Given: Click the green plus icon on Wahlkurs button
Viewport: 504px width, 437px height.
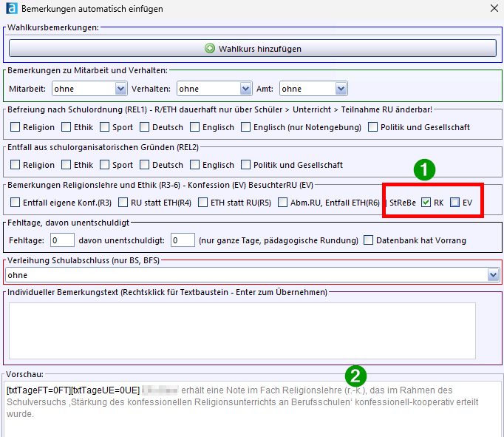Looking at the screenshot, I should click(210, 49).
